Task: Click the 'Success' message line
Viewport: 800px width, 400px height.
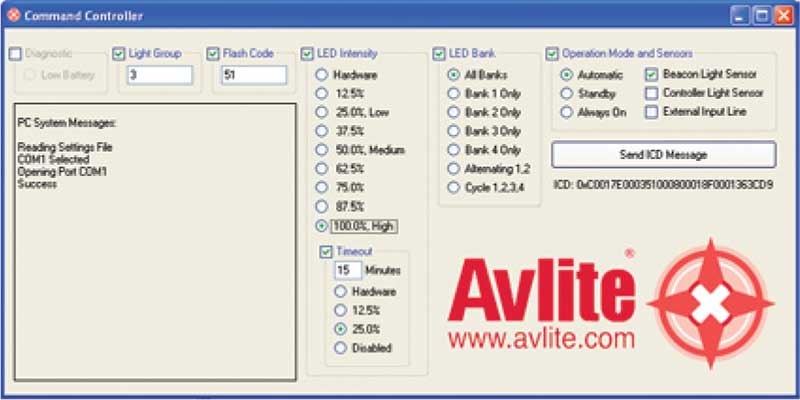Action: click(37, 184)
